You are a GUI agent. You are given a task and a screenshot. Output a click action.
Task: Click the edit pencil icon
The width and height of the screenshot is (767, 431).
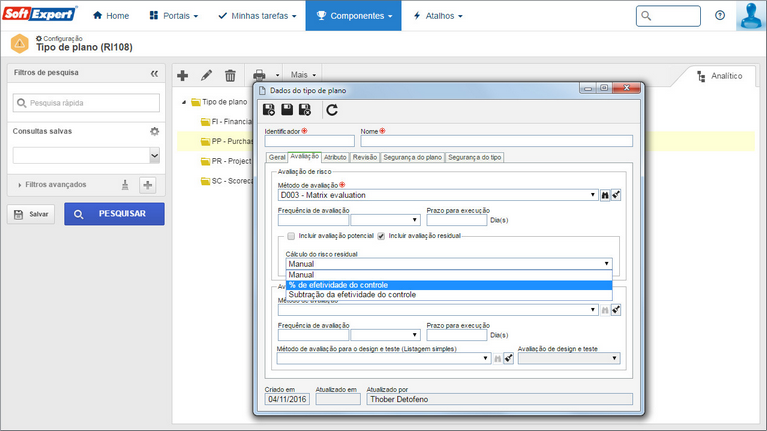[206, 75]
